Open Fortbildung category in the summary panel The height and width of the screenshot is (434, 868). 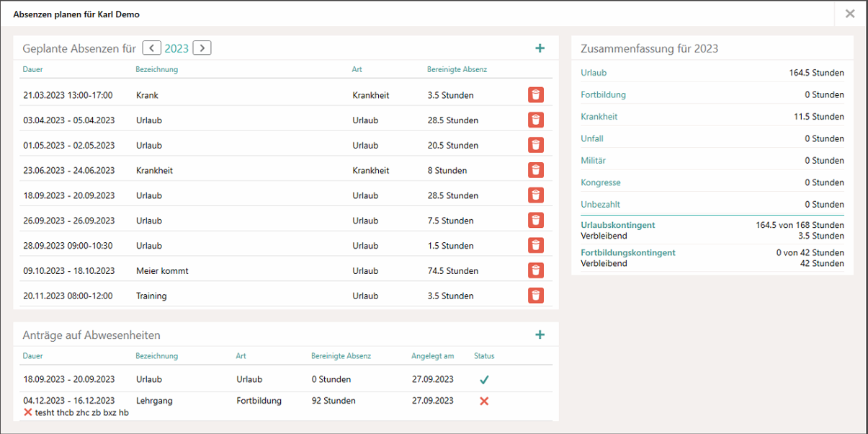603,94
